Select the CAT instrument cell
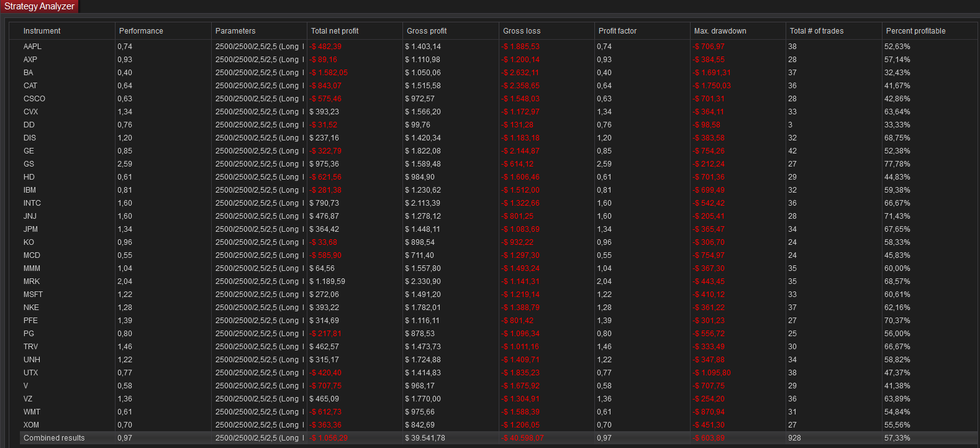The image size is (980, 448). pos(30,86)
